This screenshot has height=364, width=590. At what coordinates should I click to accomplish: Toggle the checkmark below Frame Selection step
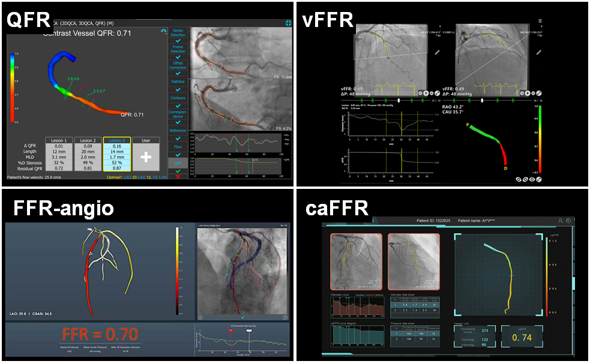pos(178,57)
